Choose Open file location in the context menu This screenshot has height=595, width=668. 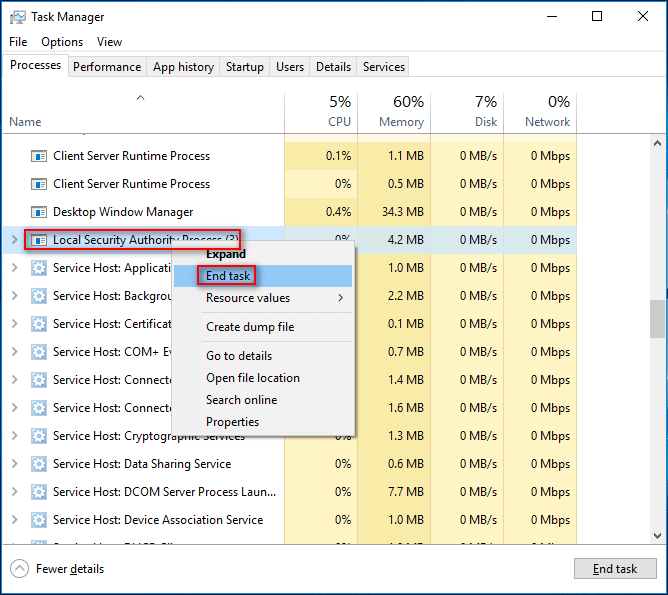263,378
